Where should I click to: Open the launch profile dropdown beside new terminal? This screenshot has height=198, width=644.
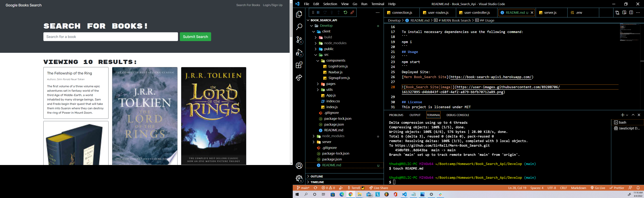[x=627, y=115]
